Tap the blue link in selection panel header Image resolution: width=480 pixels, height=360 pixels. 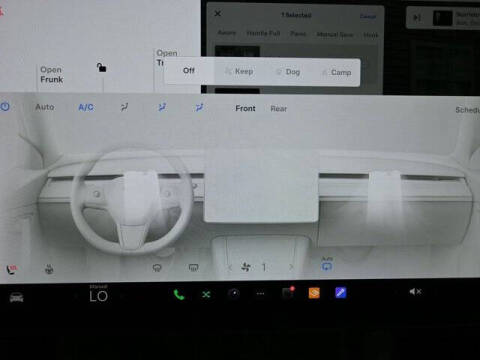[368, 16]
